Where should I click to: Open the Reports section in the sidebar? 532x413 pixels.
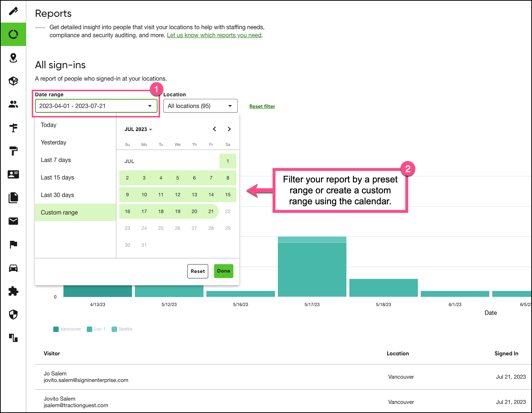click(x=13, y=34)
